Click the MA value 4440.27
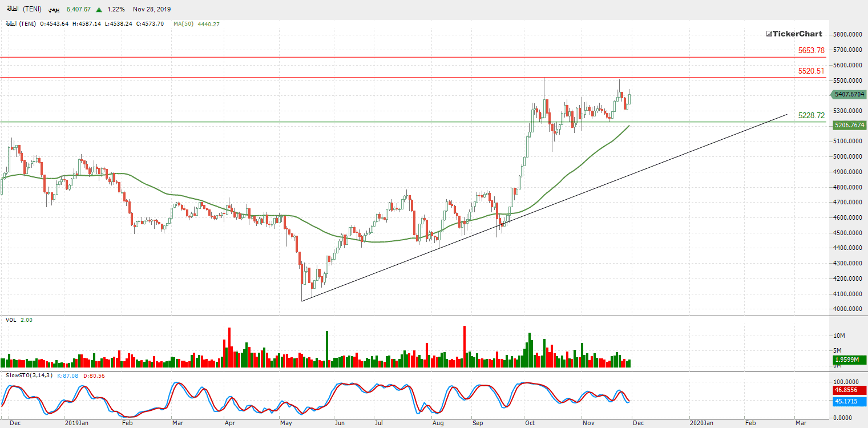 [x=208, y=24]
